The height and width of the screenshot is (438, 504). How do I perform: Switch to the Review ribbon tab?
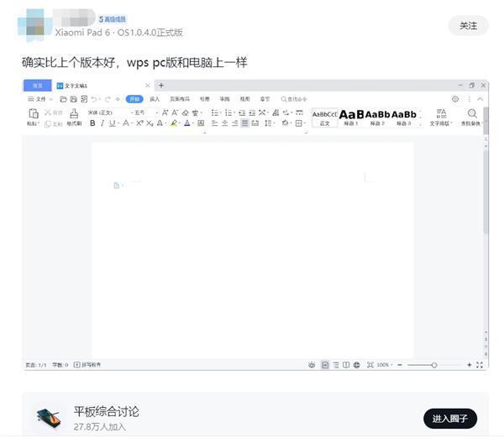pyautogui.click(x=224, y=99)
